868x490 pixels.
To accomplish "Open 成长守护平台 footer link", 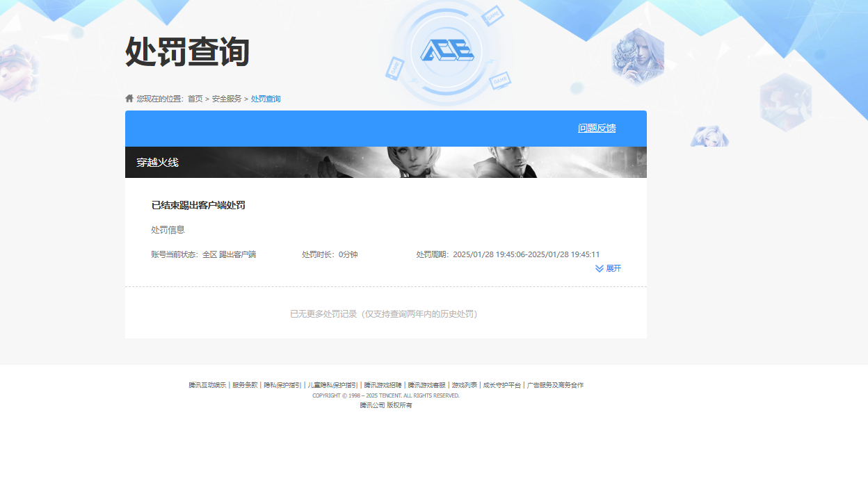I will tap(501, 385).
